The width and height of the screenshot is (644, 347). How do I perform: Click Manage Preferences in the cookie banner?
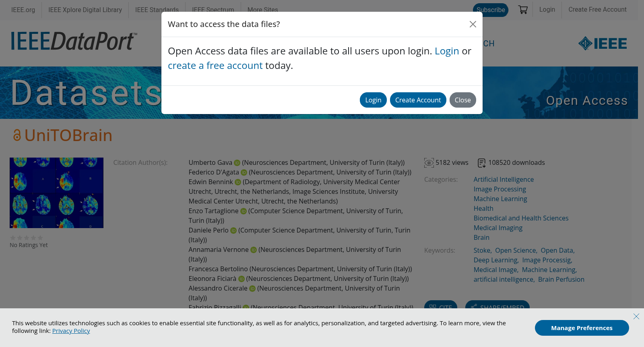(x=582, y=328)
